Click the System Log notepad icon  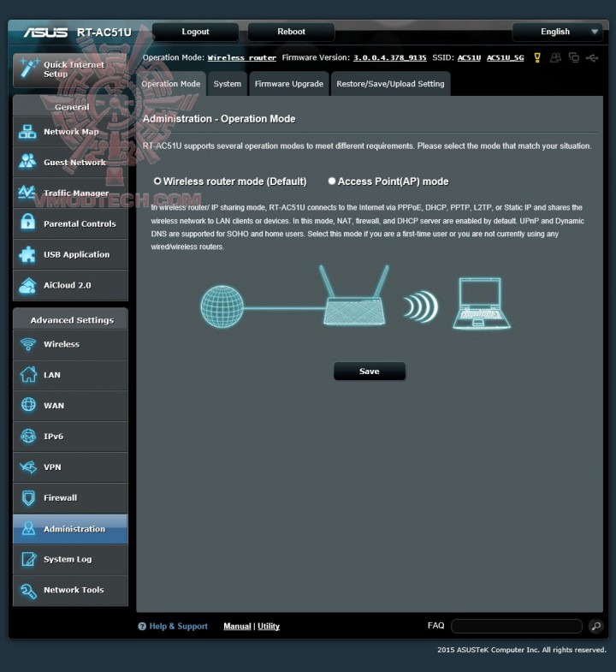tap(29, 559)
